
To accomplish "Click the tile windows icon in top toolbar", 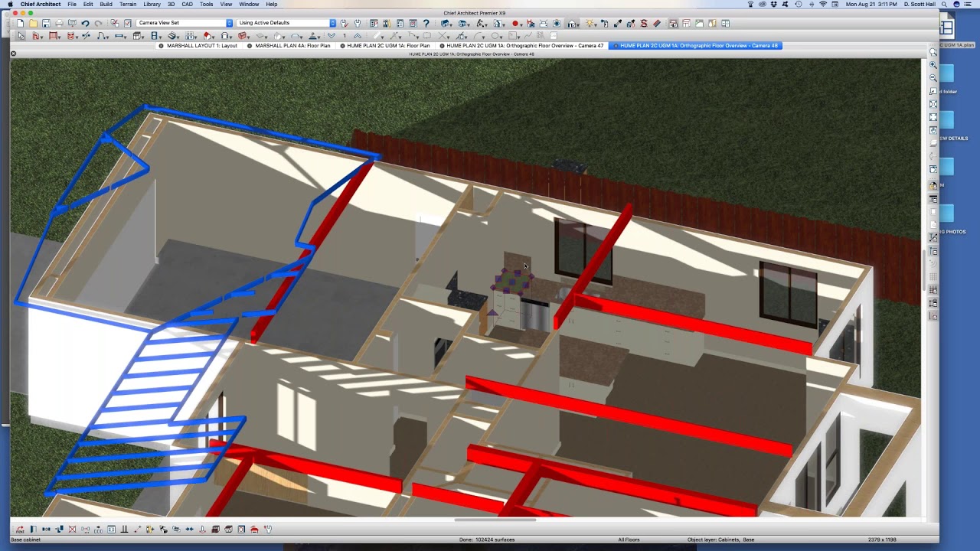I will (x=725, y=23).
